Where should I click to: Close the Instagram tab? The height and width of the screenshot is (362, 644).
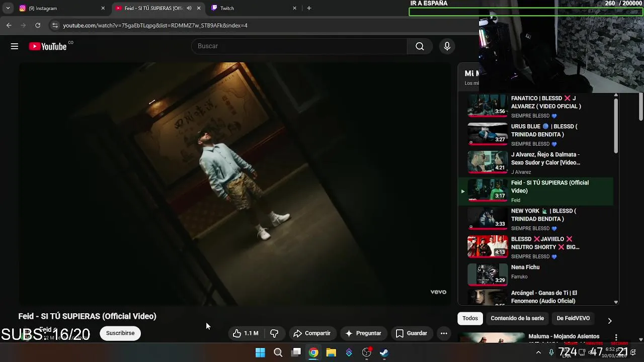pos(103,8)
